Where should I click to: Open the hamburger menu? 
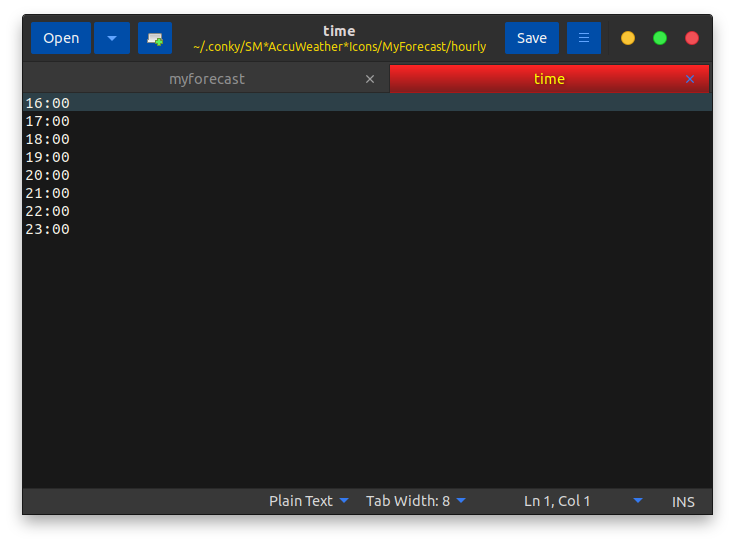pos(584,38)
